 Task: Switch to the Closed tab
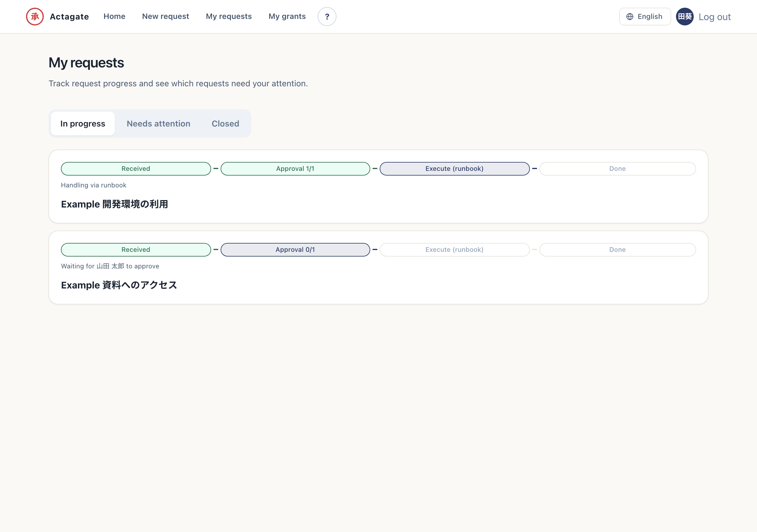[226, 124]
